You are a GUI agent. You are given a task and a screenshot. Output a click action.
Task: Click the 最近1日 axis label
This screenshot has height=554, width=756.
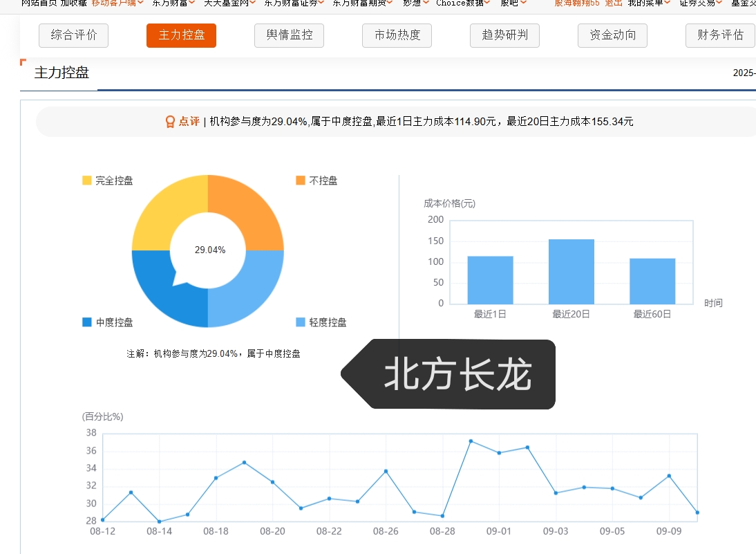click(490, 314)
